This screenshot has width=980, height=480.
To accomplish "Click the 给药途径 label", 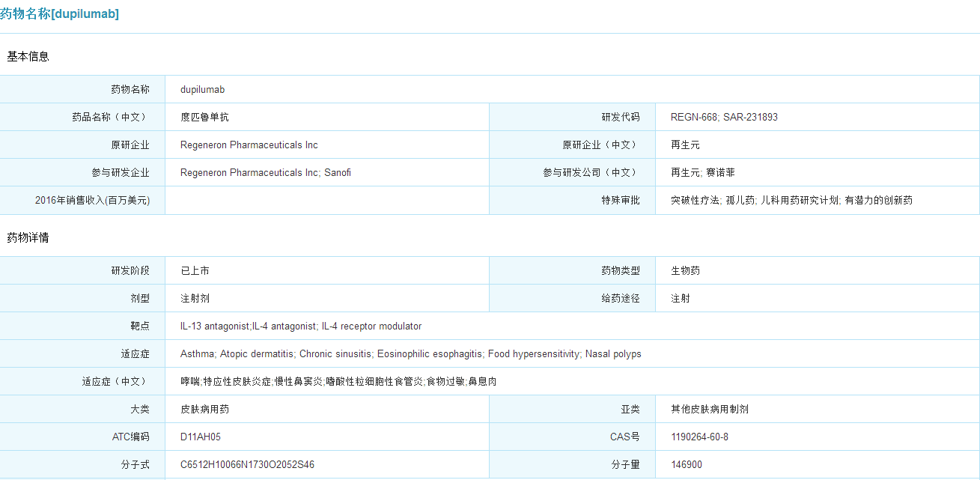I will tap(621, 298).
